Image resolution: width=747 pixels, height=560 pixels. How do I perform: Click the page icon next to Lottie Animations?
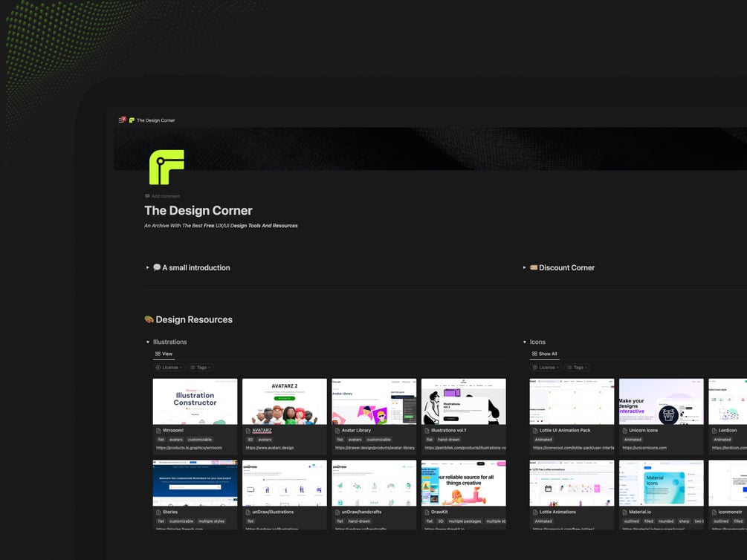click(535, 512)
